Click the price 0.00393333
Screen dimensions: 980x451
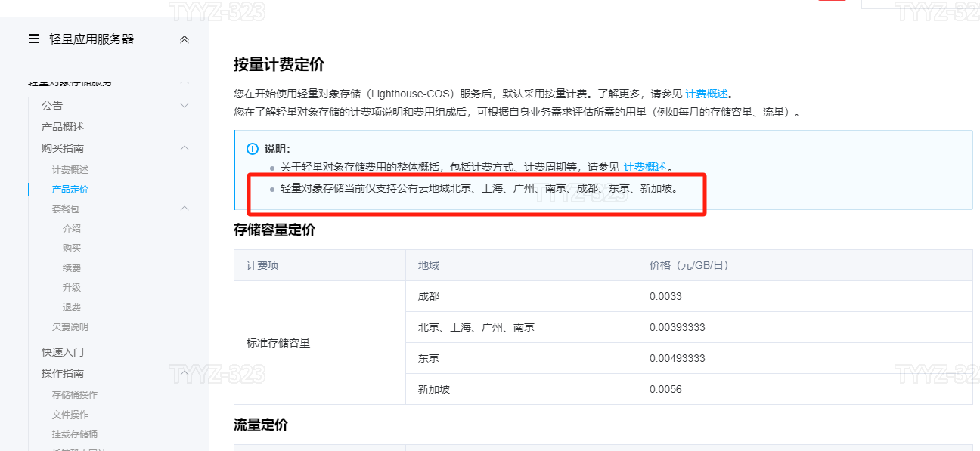point(678,327)
